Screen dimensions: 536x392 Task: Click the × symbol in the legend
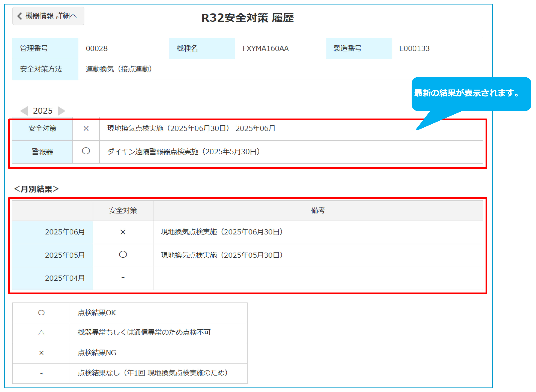click(41, 353)
